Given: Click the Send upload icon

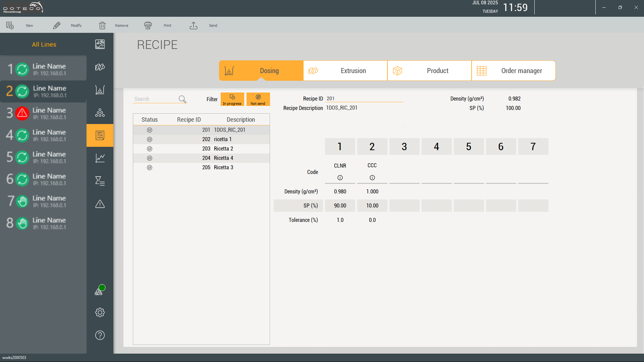Looking at the screenshot, I should 194,25.
